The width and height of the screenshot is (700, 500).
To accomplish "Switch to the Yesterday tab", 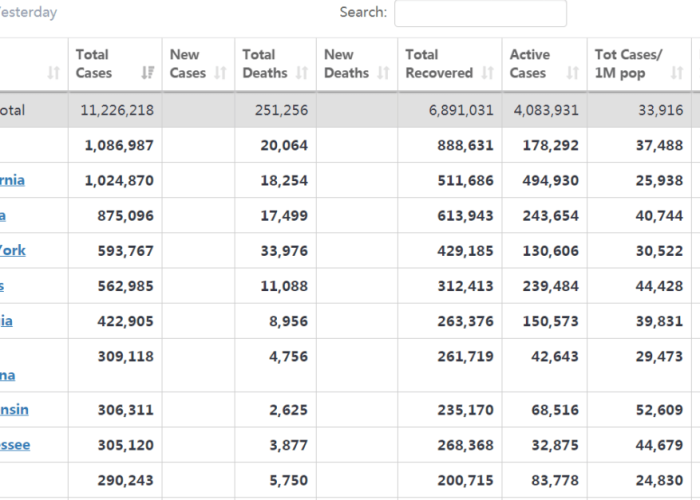I will pos(28,12).
